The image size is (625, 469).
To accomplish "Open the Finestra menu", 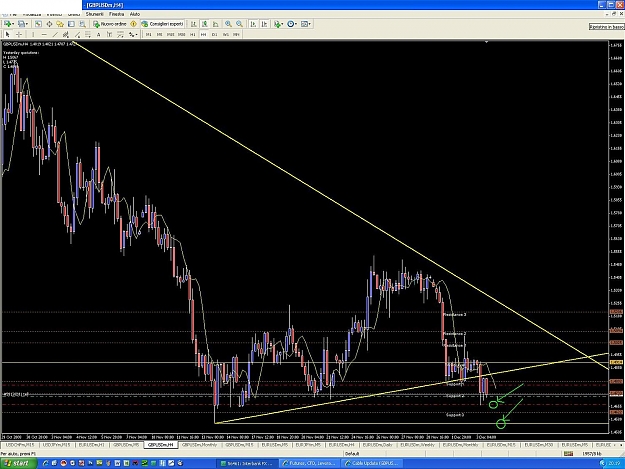I will pos(116,14).
